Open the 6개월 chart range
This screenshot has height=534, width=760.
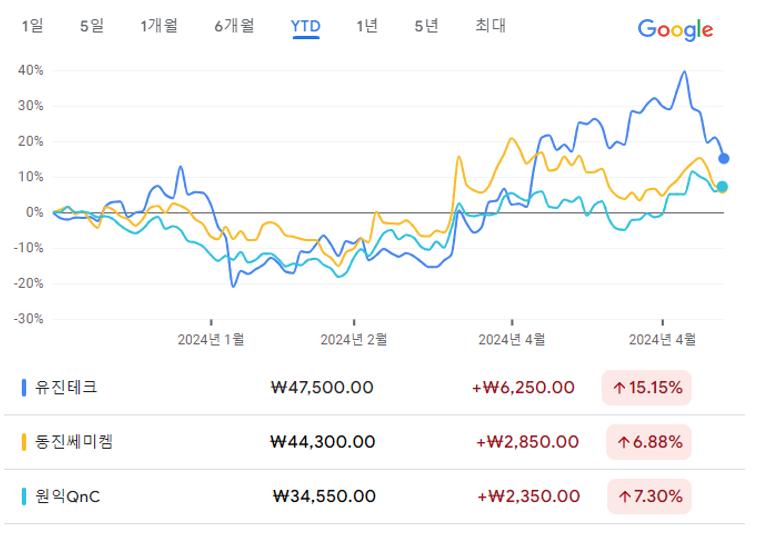coord(235,26)
